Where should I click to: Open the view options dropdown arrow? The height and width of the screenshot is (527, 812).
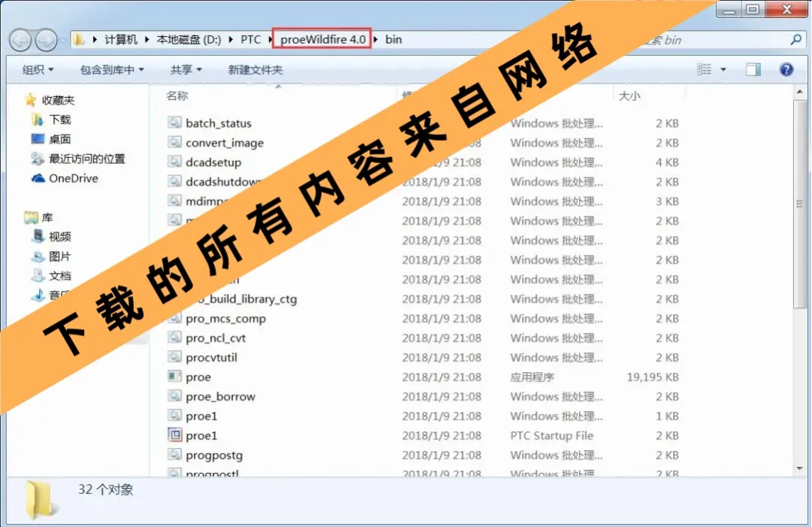(723, 69)
